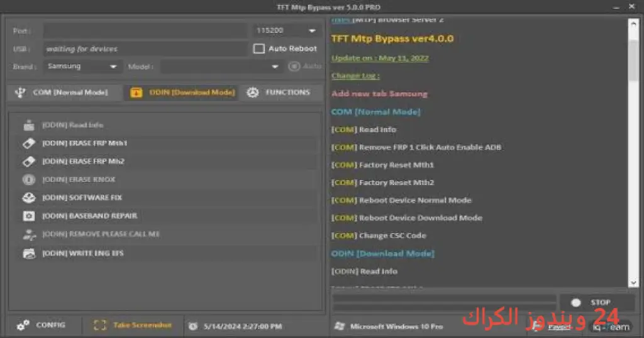Open the FUNCTIONS tab
Screen dimensions: 644x338
coord(281,93)
